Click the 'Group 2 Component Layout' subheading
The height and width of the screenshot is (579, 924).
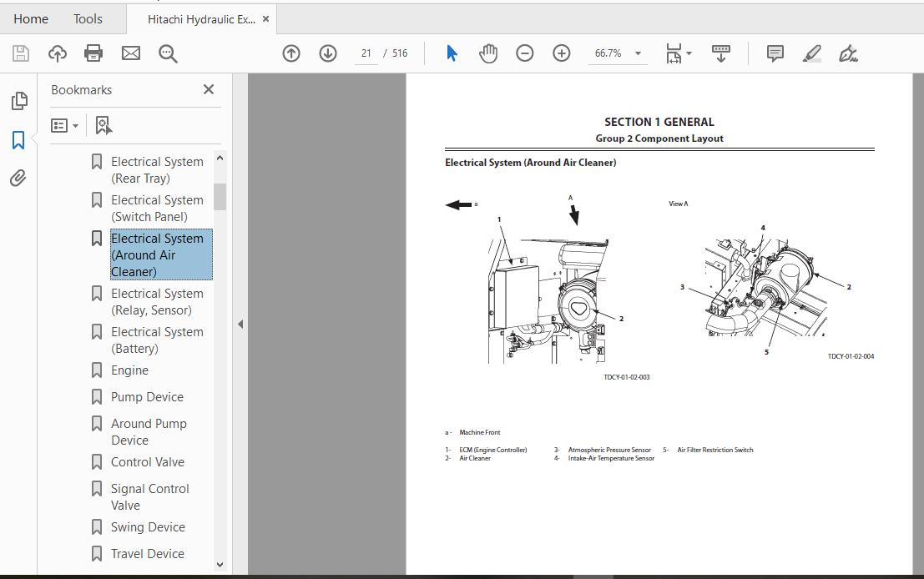(659, 138)
